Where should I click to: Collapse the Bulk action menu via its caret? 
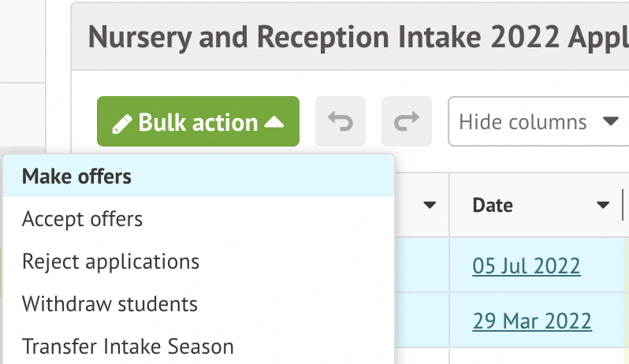coord(274,123)
